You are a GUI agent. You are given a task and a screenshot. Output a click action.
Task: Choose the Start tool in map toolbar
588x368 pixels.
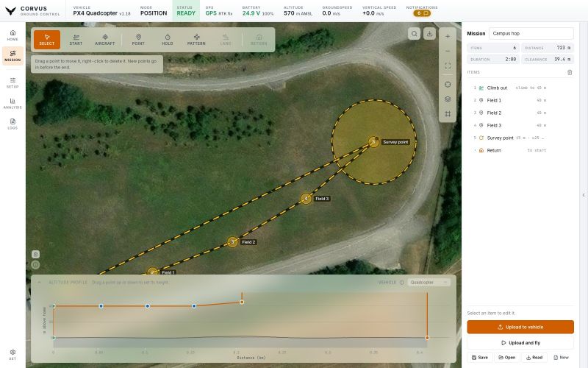click(76, 40)
